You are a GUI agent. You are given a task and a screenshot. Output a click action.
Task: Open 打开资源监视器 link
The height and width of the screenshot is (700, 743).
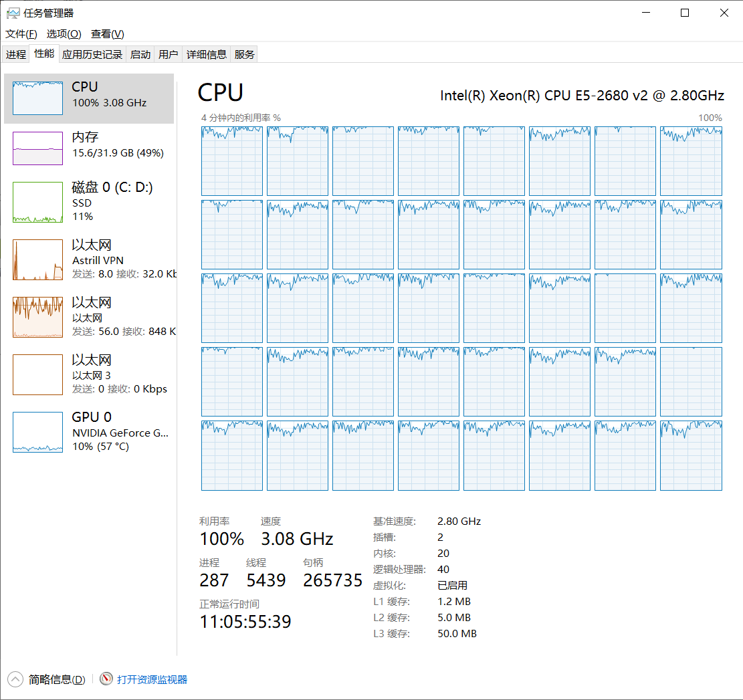coord(152,680)
